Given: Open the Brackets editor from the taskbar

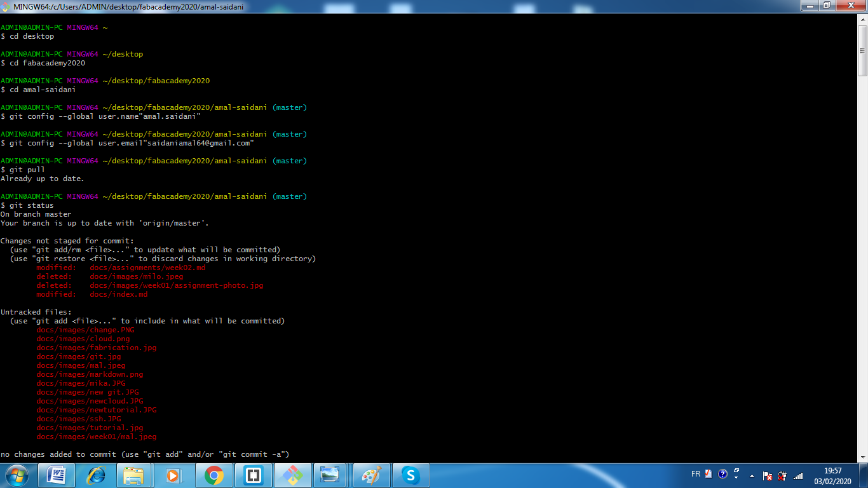Looking at the screenshot, I should coord(253,475).
